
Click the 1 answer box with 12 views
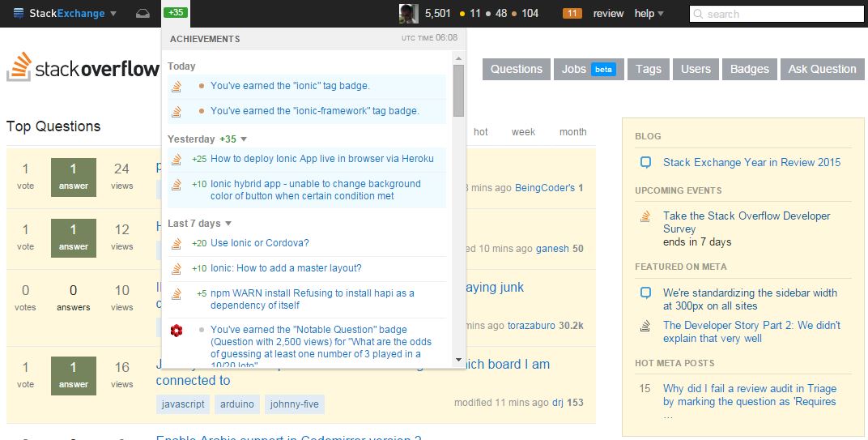pos(74,238)
